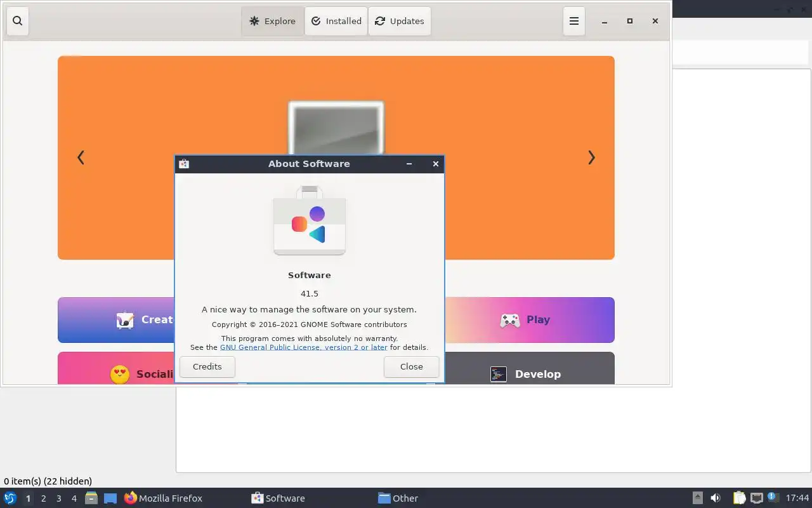
Task: Click the terminal icon on Develop tile
Action: 499,374
